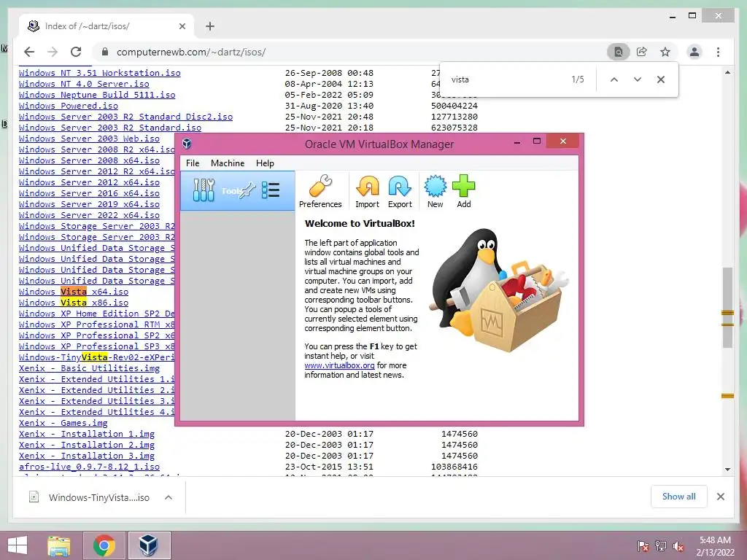Open Chrome three-dot menu
This screenshot has height=560, width=747.
[719, 52]
